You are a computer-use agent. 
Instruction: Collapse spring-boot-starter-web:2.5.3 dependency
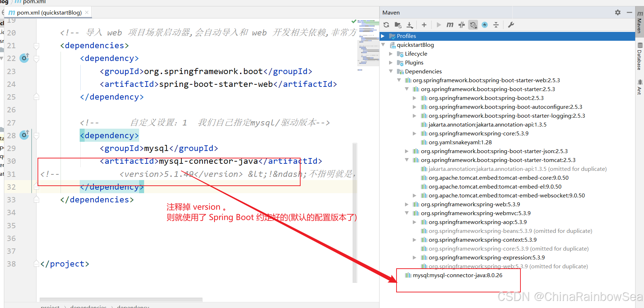[399, 80]
